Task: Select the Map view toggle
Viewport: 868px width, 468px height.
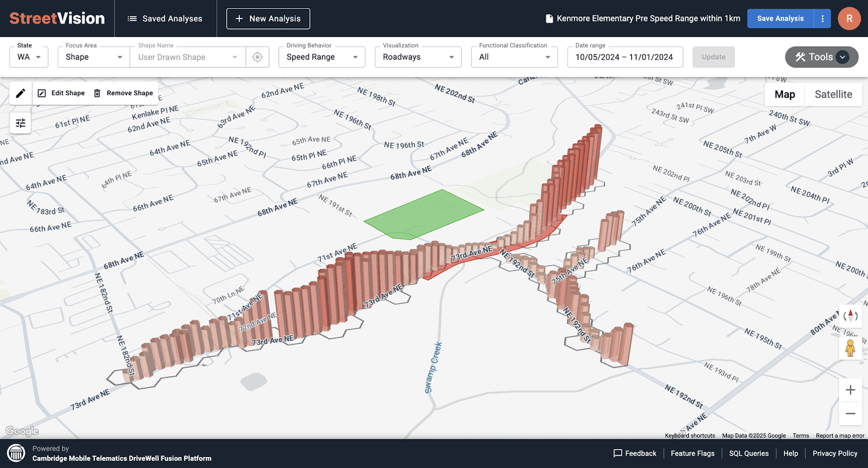Action: 784,94
